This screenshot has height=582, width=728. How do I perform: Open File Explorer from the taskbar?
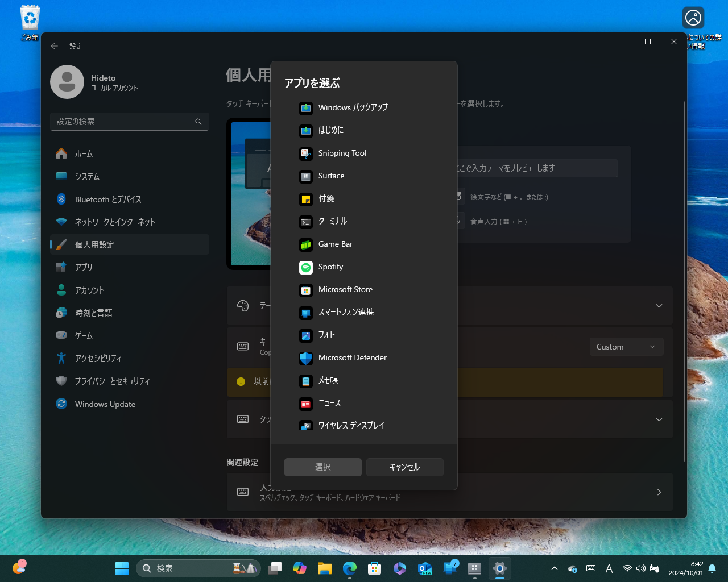(x=325, y=568)
